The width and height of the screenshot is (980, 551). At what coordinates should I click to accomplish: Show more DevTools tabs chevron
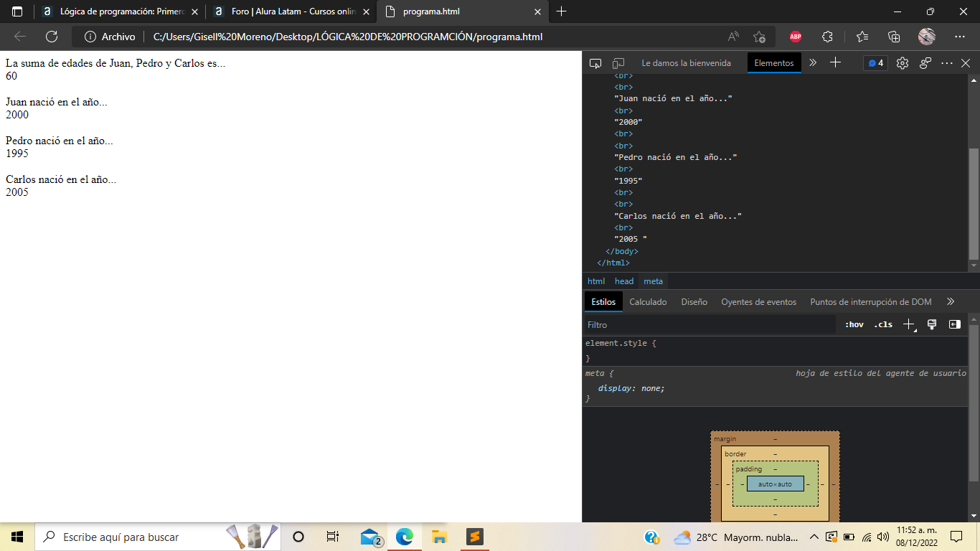click(813, 63)
